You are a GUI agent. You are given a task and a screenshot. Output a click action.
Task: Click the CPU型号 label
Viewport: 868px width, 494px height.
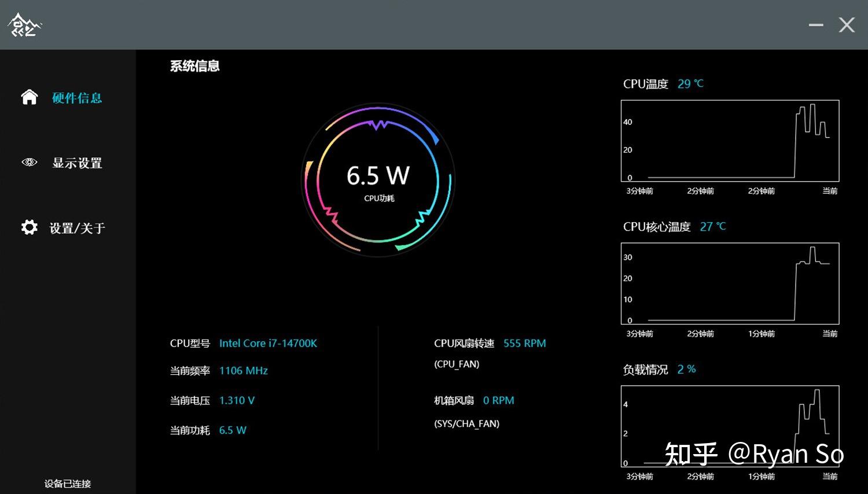point(190,343)
